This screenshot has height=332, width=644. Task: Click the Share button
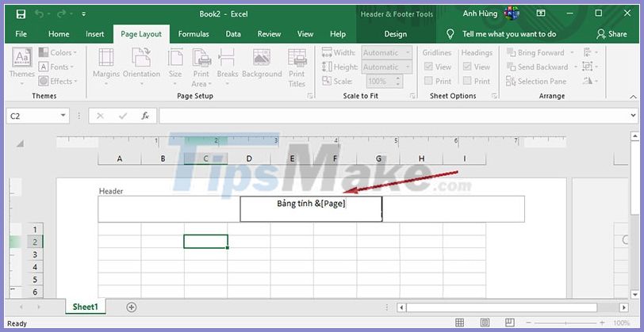(612, 34)
